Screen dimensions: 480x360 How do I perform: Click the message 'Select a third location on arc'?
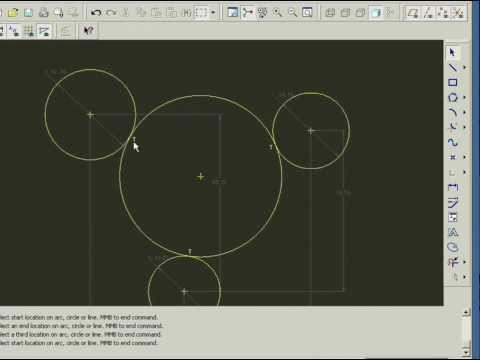pos(80,334)
